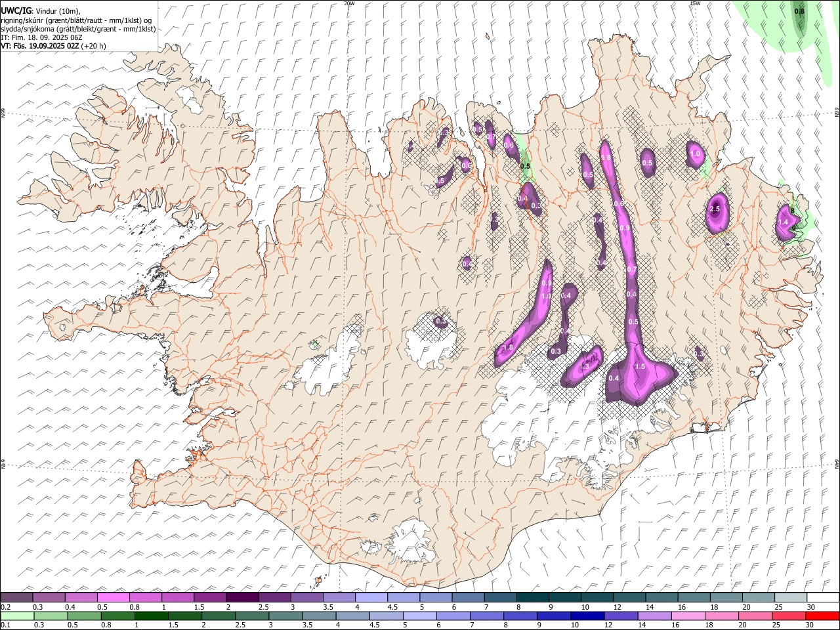This screenshot has height=630, width=840.
Task: Select the dark purple top-row swatch labeled 2
Action: [x=242, y=598]
